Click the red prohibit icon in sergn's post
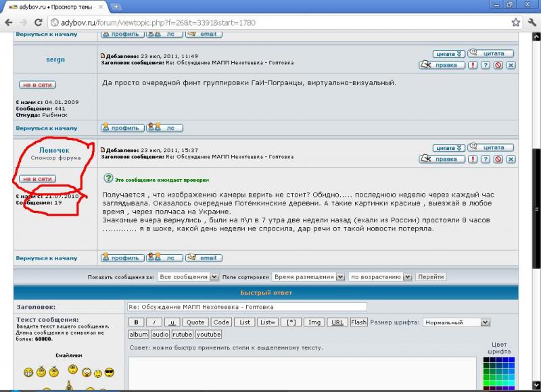The image size is (541, 392). 498,66
